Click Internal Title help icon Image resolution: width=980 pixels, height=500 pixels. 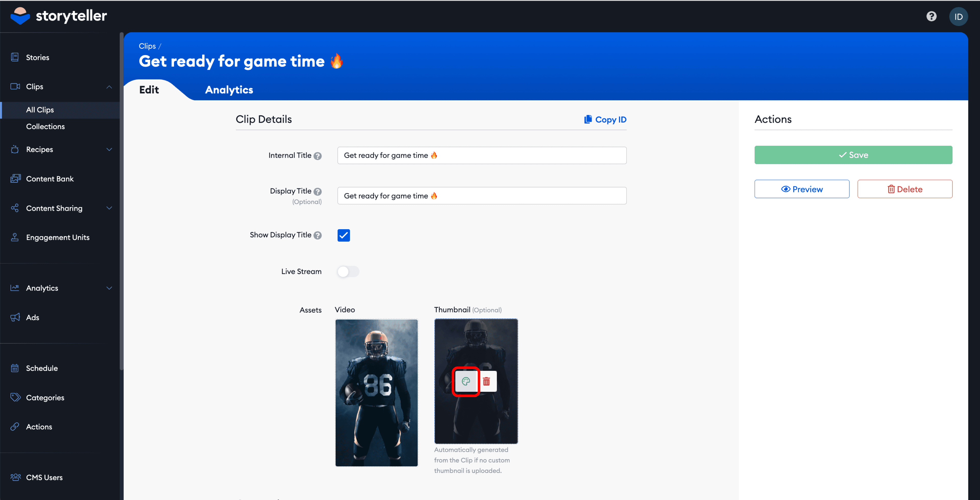pyautogui.click(x=318, y=156)
